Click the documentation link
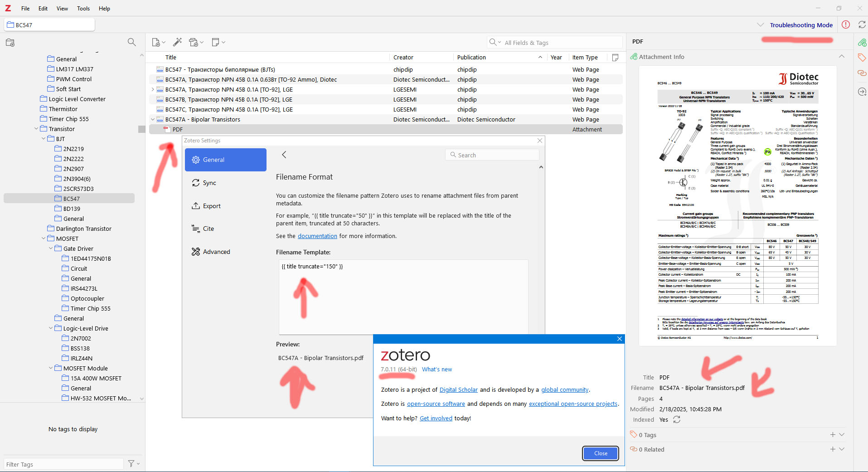This screenshot has width=868, height=472. pos(317,236)
